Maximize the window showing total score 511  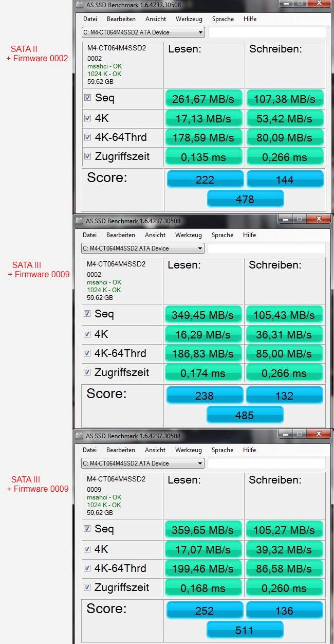point(300,434)
